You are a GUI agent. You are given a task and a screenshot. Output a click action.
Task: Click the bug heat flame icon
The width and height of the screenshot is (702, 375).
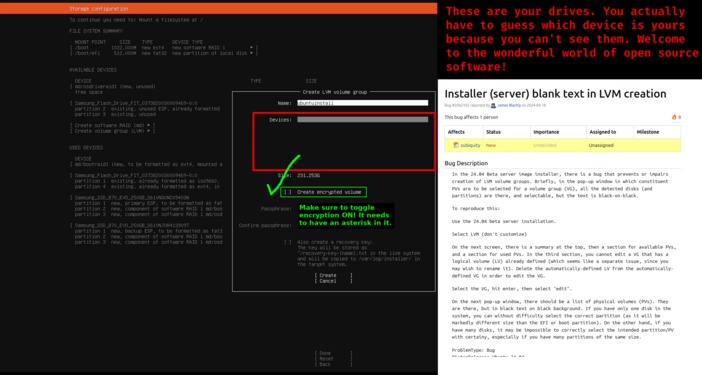[x=674, y=117]
